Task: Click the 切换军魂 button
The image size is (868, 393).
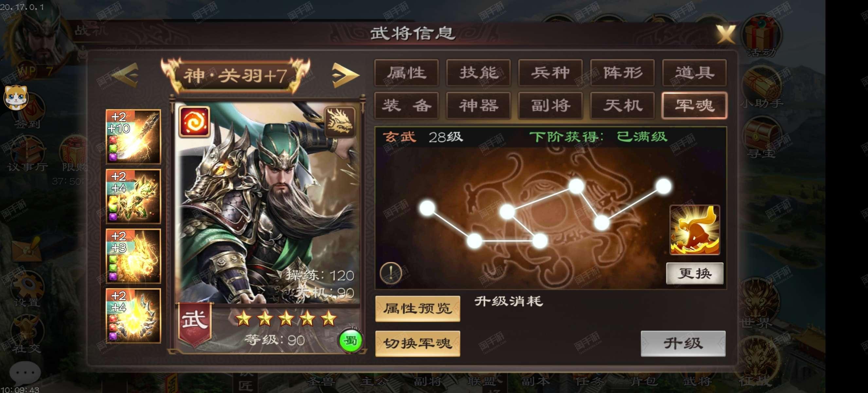Action: [x=418, y=344]
